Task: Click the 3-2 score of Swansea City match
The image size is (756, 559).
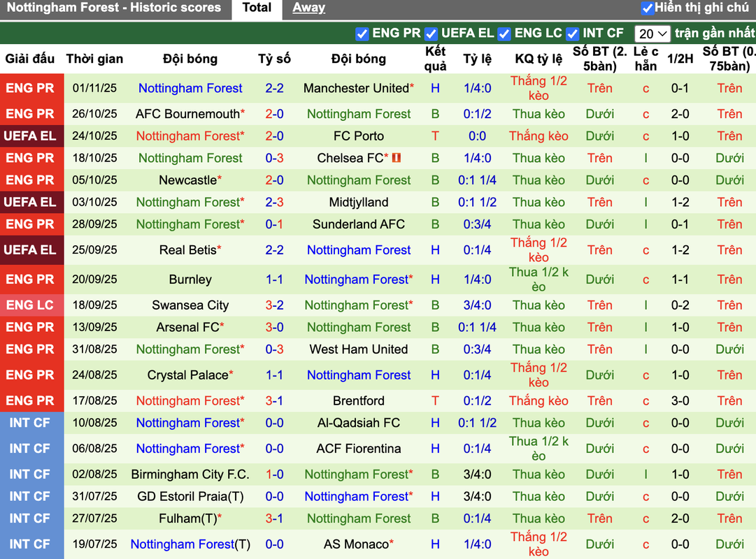Action: tap(274, 305)
